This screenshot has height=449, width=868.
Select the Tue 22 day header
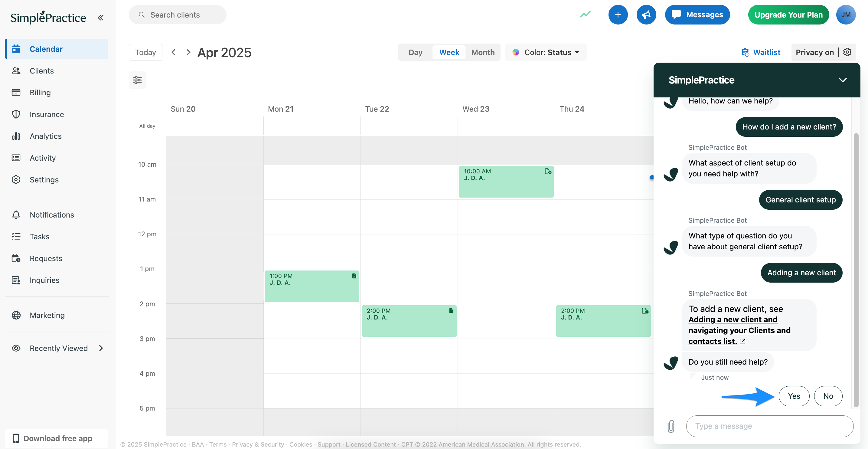pyautogui.click(x=377, y=109)
